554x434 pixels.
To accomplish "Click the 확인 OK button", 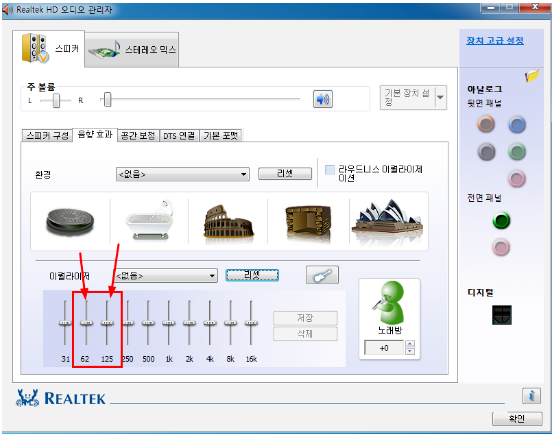I will pos(517,418).
